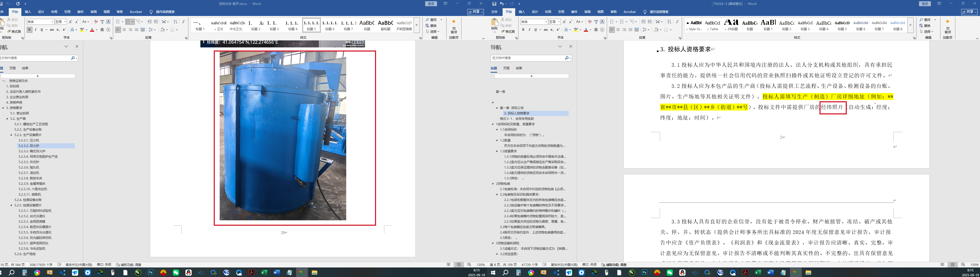This screenshot has height=277, width=980.
Task: Expand the styles gallery in the 投标文件 window
Action: 417,25
